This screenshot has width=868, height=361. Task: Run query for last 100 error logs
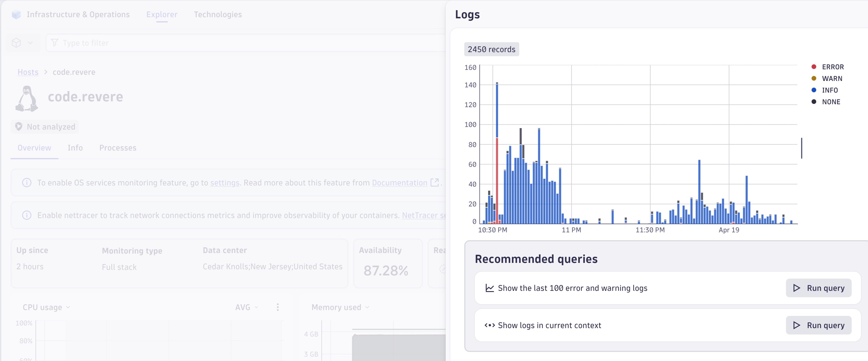819,288
